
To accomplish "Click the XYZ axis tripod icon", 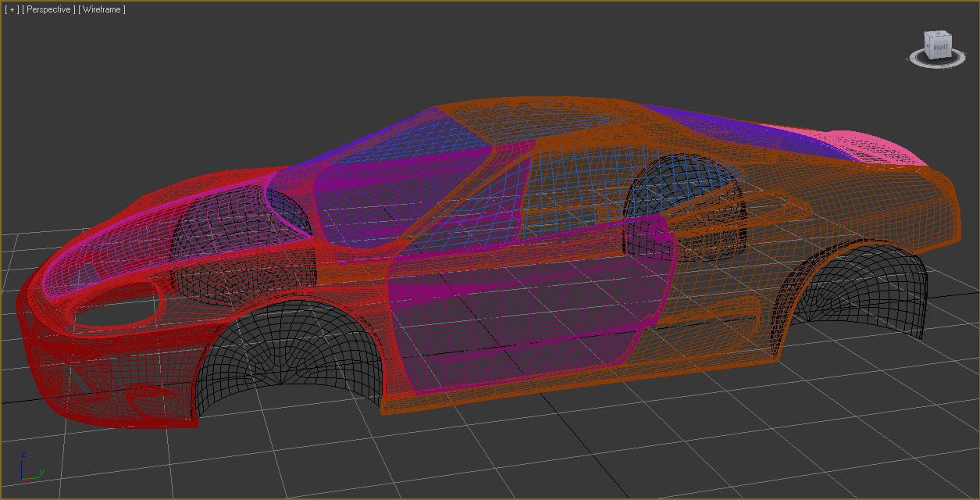I will click(30, 466).
